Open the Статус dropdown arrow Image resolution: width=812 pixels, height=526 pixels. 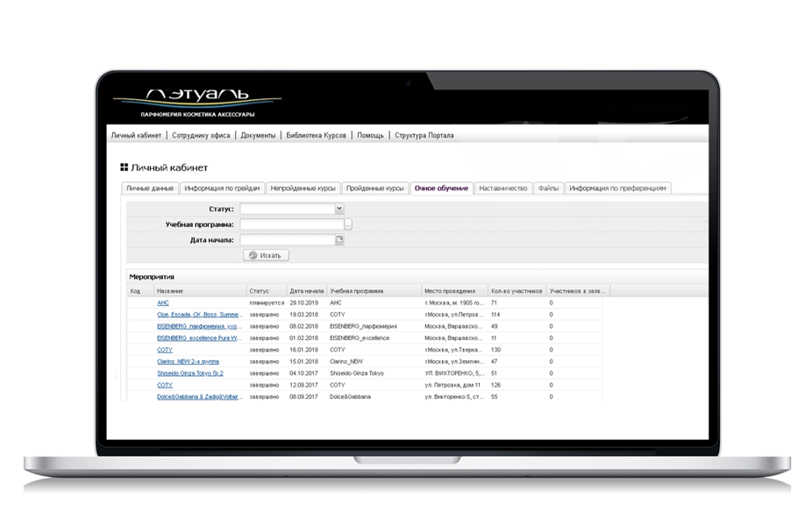point(338,209)
